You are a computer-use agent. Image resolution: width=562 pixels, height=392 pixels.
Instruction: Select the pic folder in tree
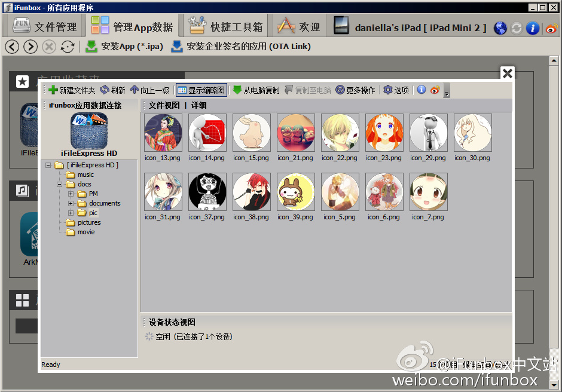point(93,213)
